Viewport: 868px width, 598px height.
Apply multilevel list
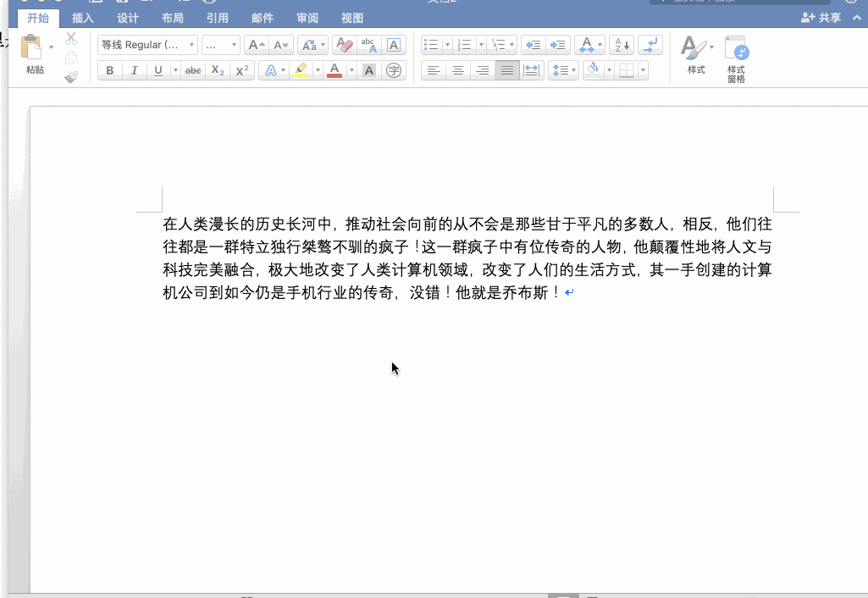tap(499, 45)
